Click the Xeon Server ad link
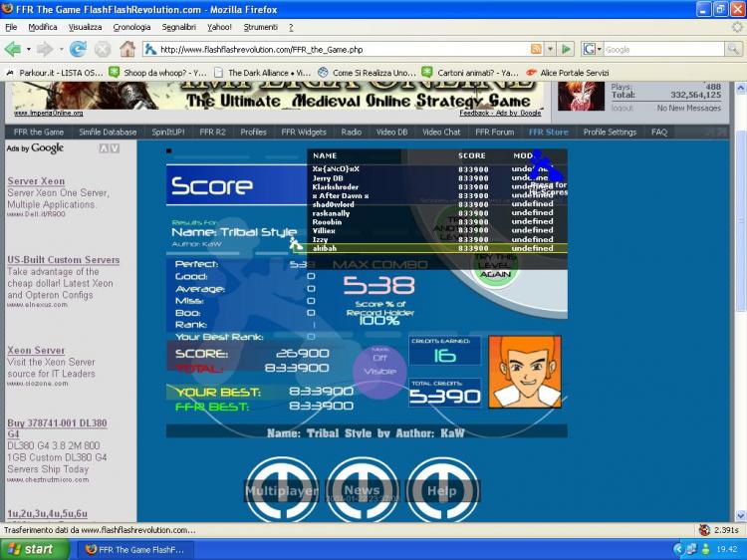 36,350
